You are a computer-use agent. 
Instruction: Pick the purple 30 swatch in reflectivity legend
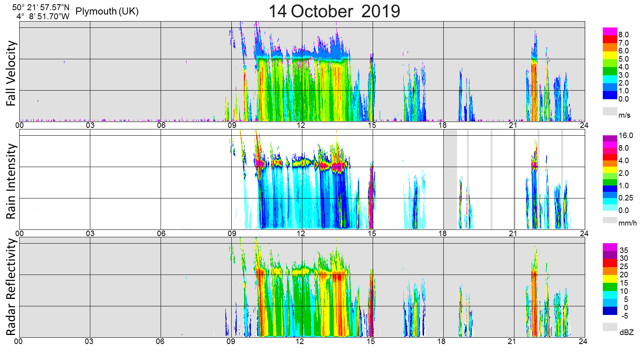pyautogui.click(x=610, y=255)
